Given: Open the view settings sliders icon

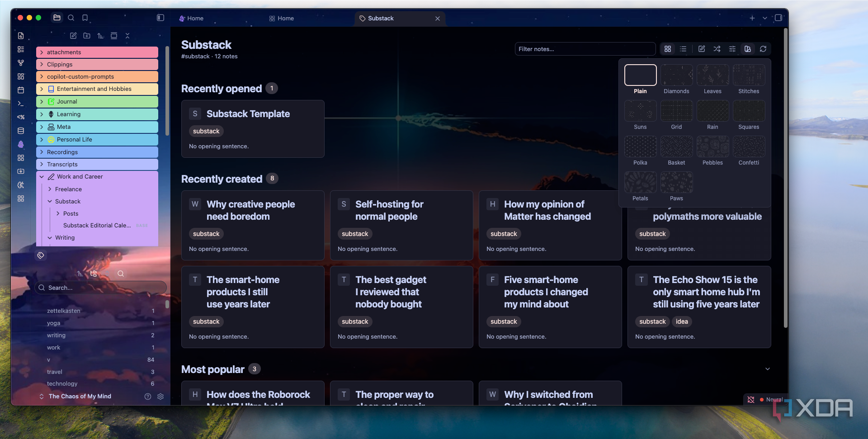Looking at the screenshot, I should point(732,49).
